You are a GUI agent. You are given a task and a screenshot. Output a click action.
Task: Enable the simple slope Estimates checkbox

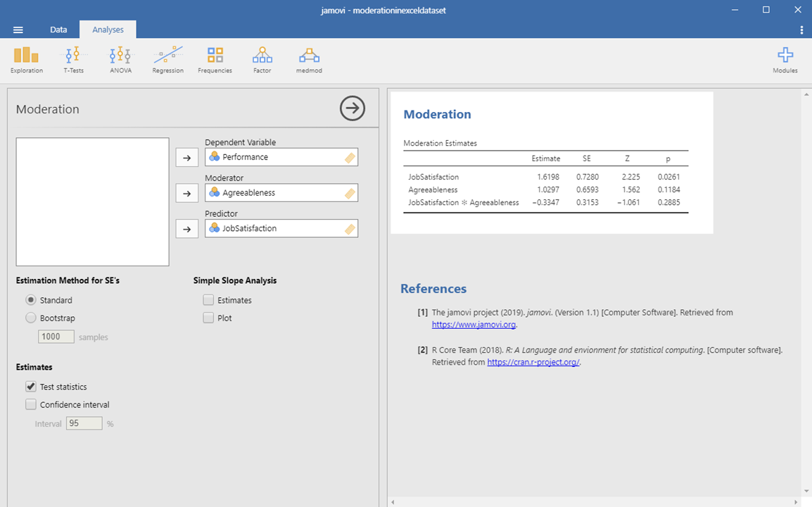208,301
